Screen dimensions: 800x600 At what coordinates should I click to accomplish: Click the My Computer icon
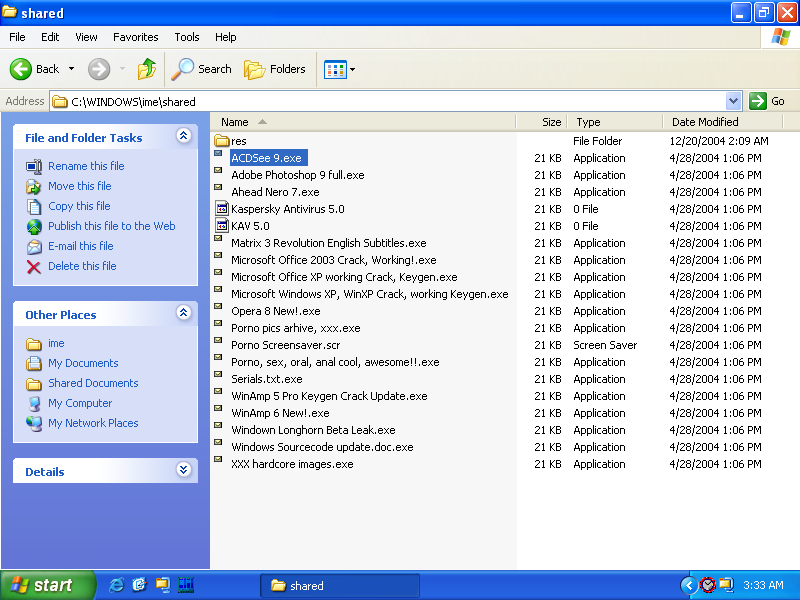[34, 404]
